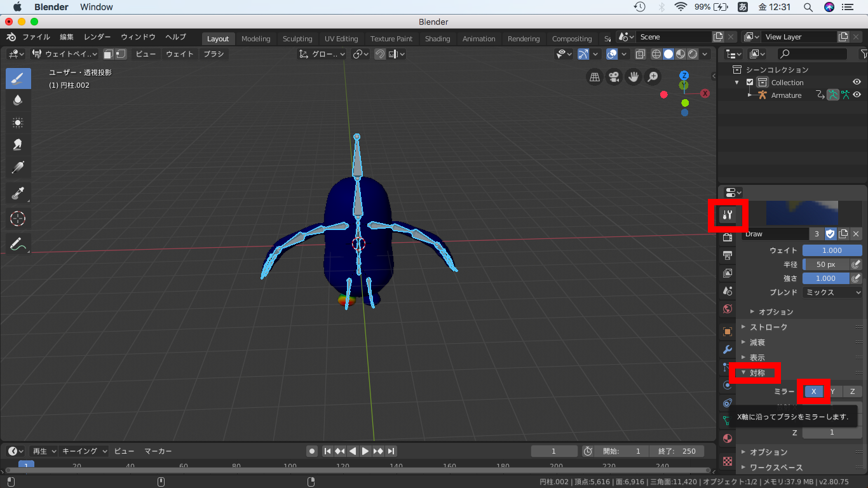Toggle X-ray display button

click(x=641, y=54)
